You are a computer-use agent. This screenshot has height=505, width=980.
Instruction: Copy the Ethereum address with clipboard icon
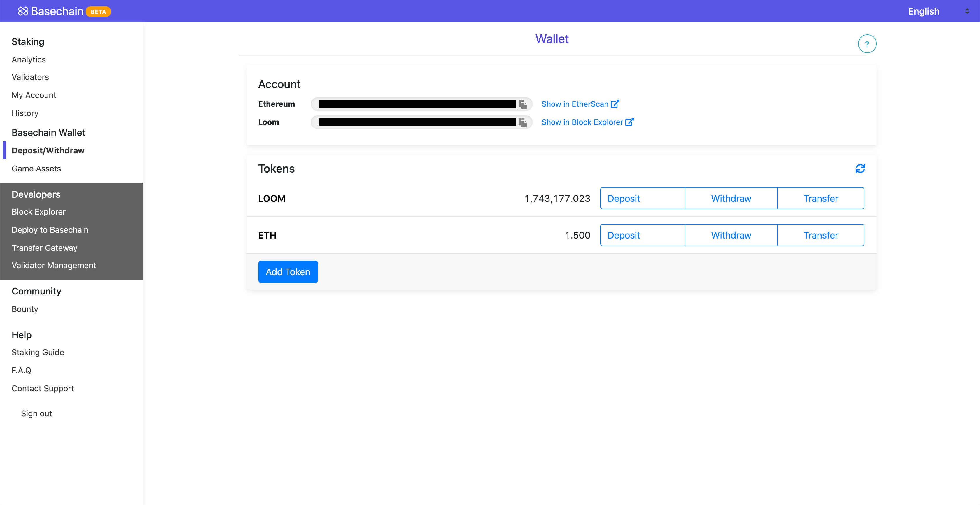click(x=523, y=104)
